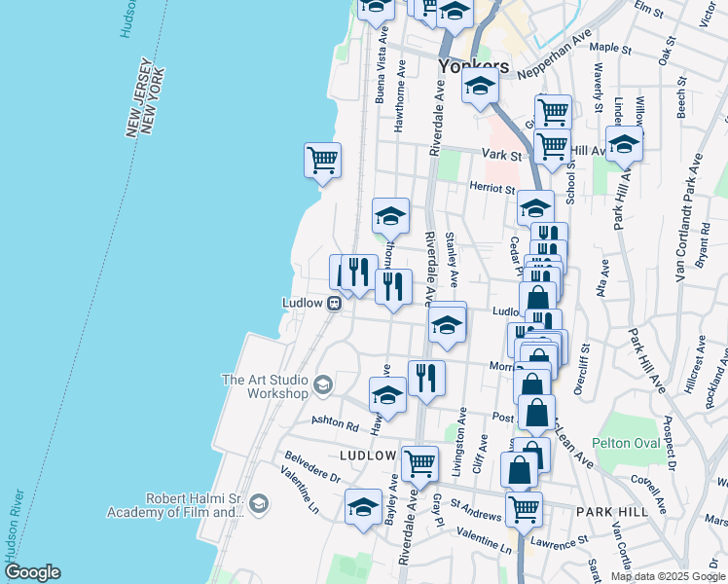Select the Robert Halmi Sr. Academy pin icon
Screen dimensions: 728x584
[x=258, y=503]
